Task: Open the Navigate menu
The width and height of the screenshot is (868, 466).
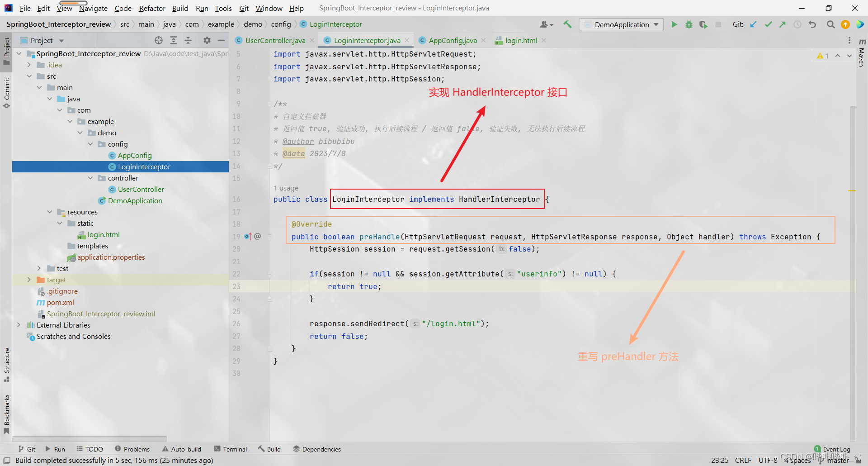Action: (93, 8)
